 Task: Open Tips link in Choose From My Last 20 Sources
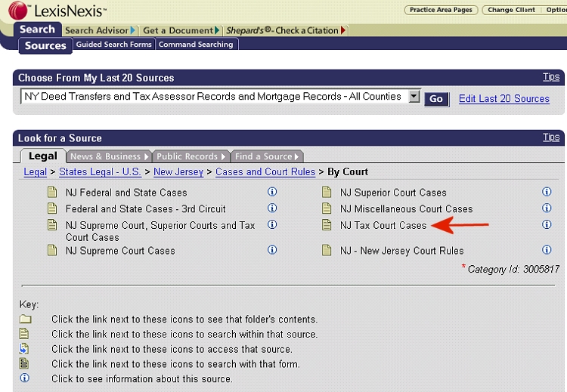pyautogui.click(x=550, y=77)
